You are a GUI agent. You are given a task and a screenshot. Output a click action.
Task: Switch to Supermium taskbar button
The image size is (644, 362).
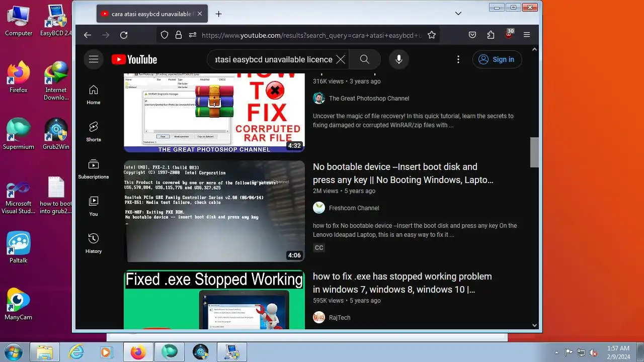(170, 352)
